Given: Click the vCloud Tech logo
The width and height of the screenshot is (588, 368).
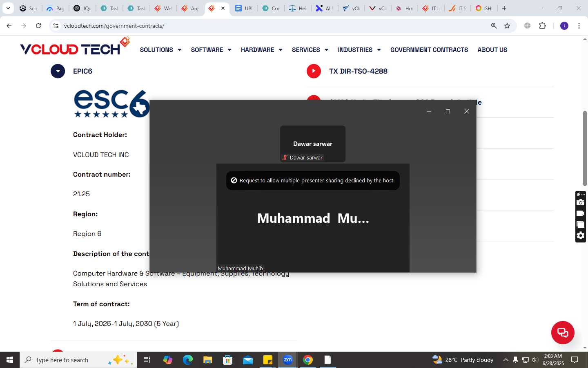Looking at the screenshot, I should (75, 47).
